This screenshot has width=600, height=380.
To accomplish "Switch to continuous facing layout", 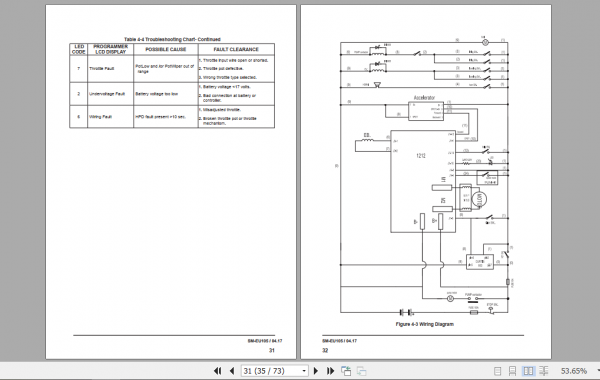I will pyautogui.click(x=543, y=371).
